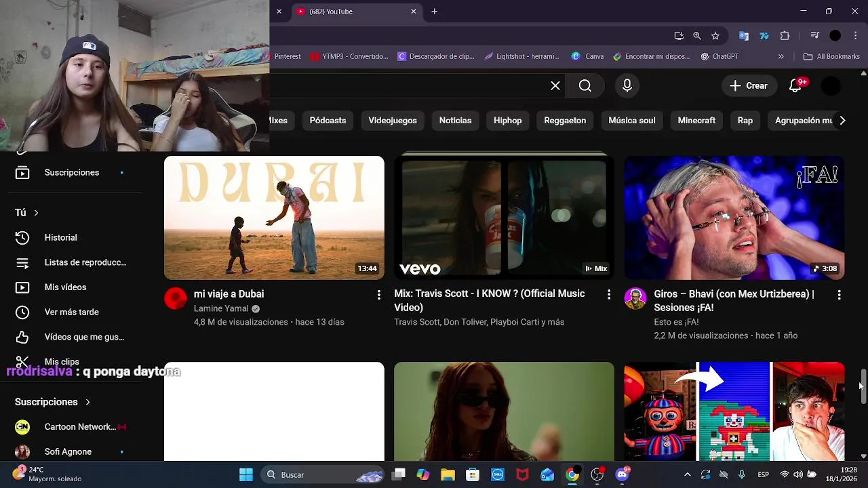868x488 pixels.
Task: Expand the 'Tú' section
Action: point(26,213)
